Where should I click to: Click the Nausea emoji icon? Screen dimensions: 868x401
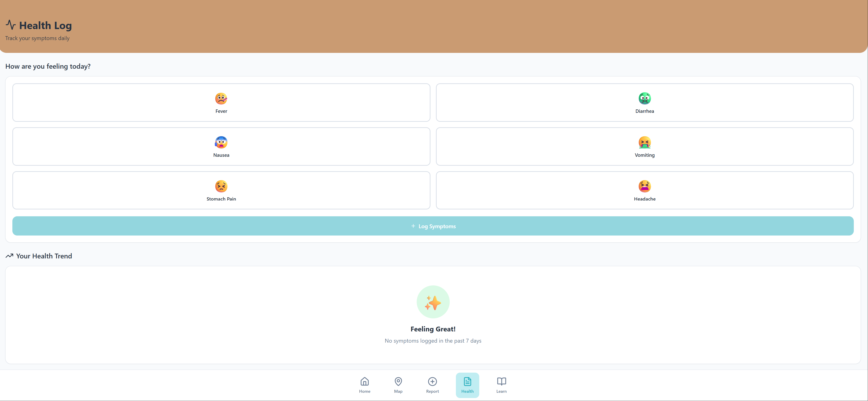click(221, 142)
